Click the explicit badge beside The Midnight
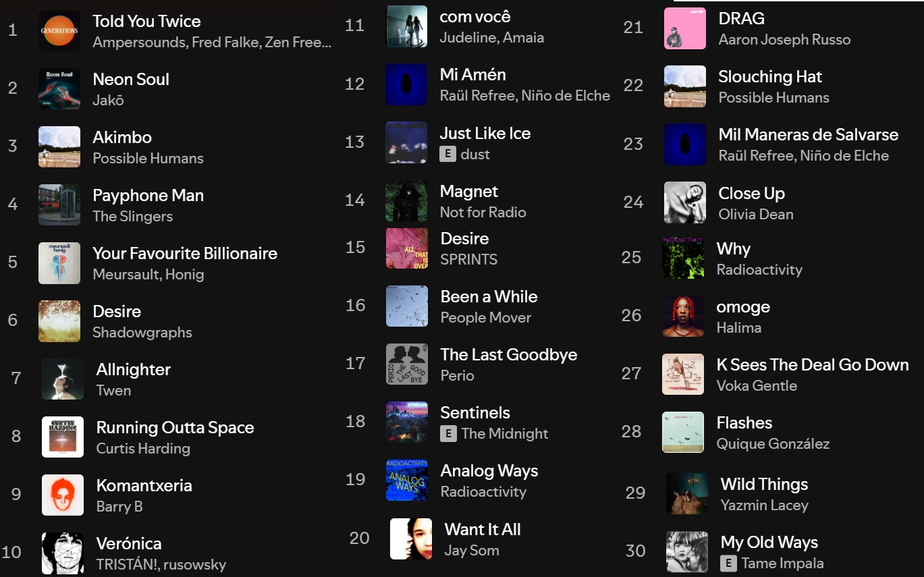The width and height of the screenshot is (924, 577). 448,433
